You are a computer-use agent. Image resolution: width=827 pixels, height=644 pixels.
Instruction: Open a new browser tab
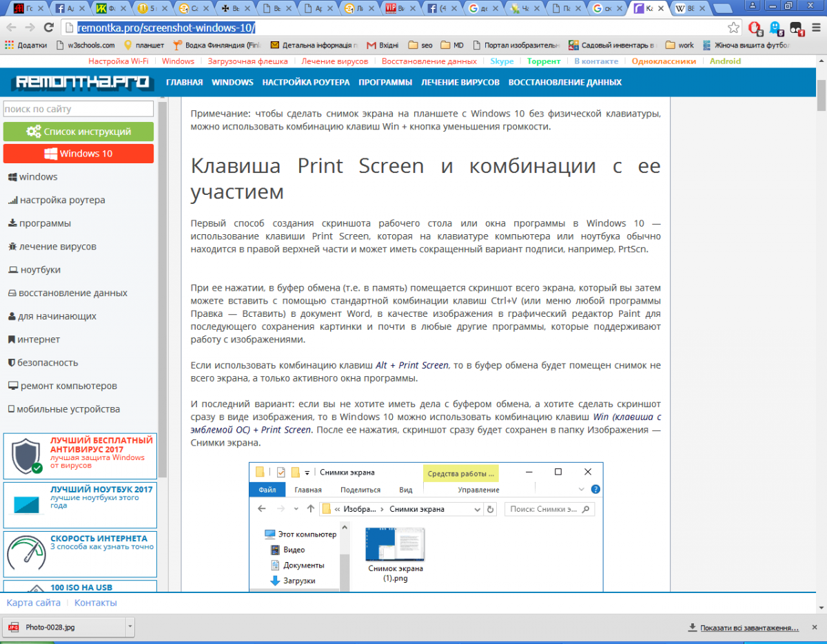click(x=723, y=10)
